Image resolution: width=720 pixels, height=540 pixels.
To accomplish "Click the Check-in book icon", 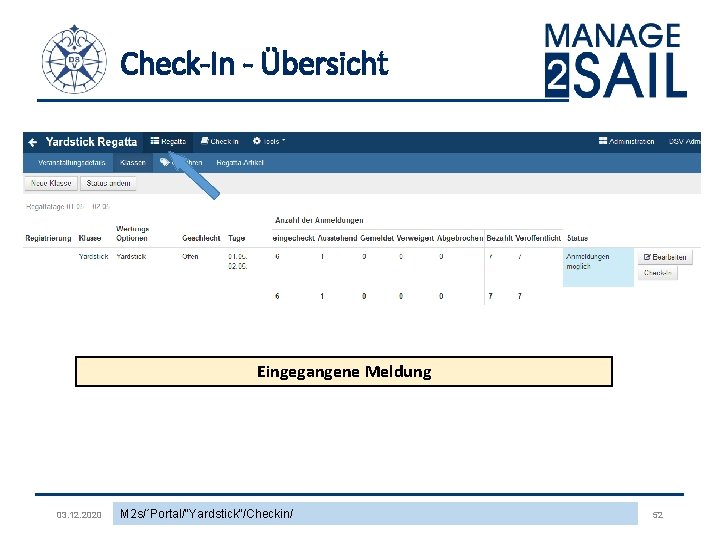I will coord(205,141).
